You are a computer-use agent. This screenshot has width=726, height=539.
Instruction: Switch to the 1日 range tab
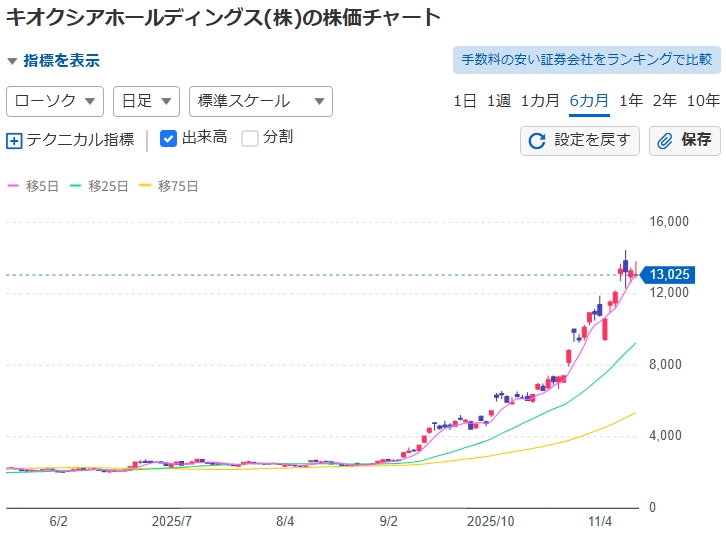point(464,101)
